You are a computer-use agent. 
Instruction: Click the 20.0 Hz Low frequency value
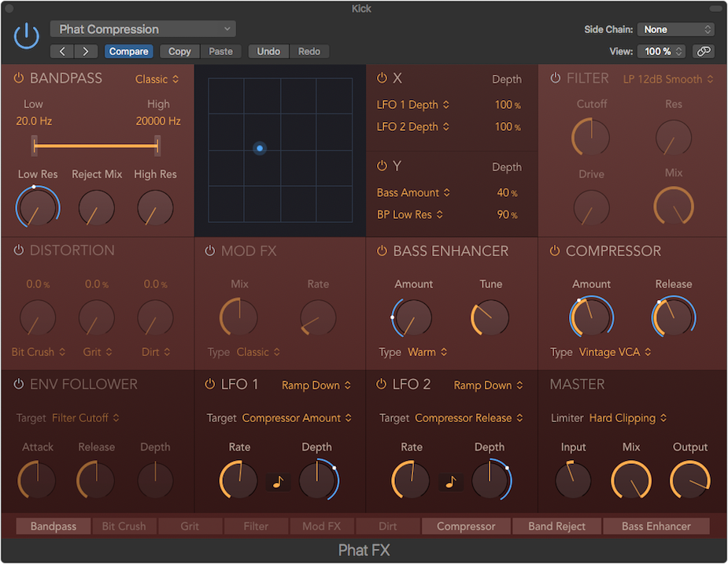point(34,121)
